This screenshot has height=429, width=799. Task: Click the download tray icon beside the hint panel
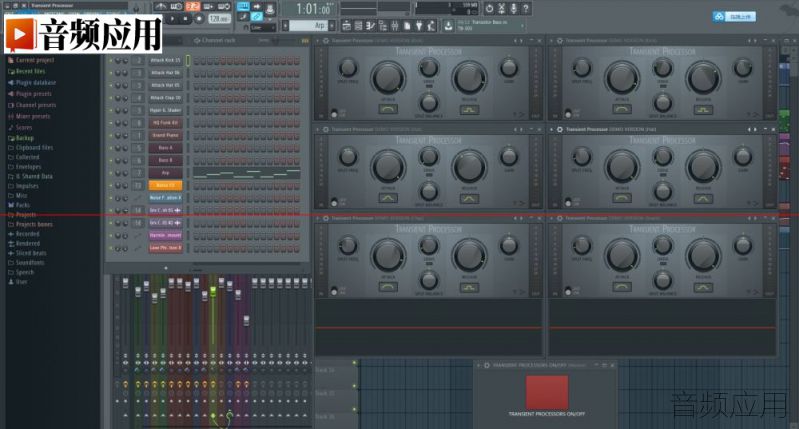click(448, 25)
